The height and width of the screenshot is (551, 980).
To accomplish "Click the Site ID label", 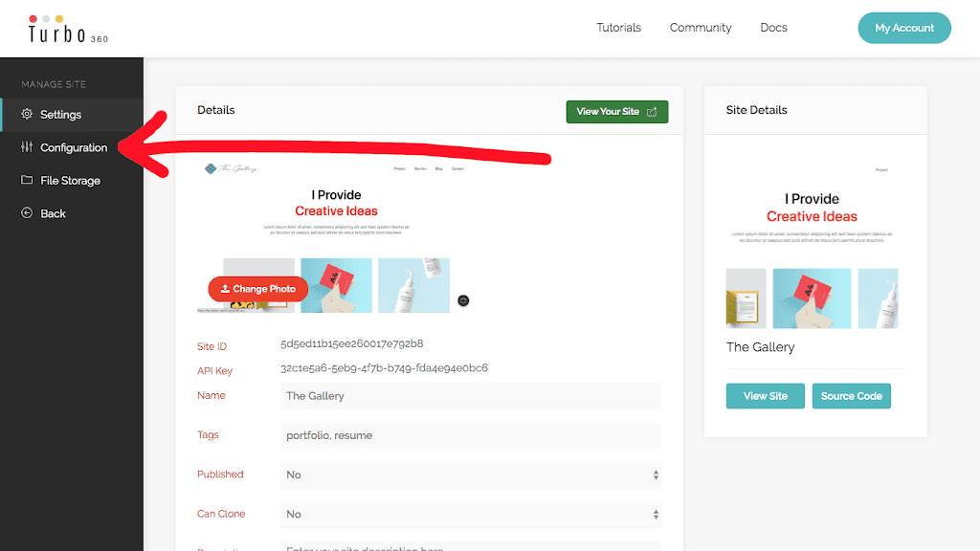I will point(212,346).
